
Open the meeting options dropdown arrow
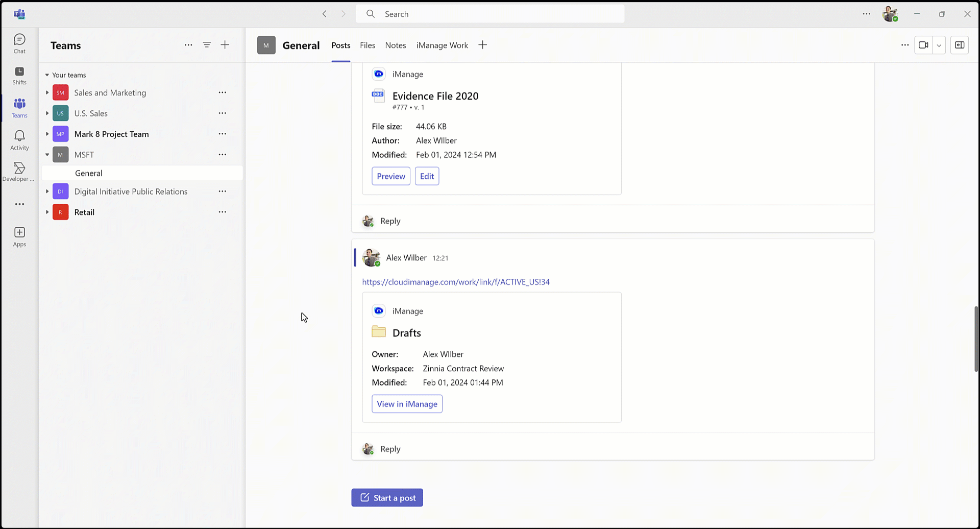click(x=939, y=45)
